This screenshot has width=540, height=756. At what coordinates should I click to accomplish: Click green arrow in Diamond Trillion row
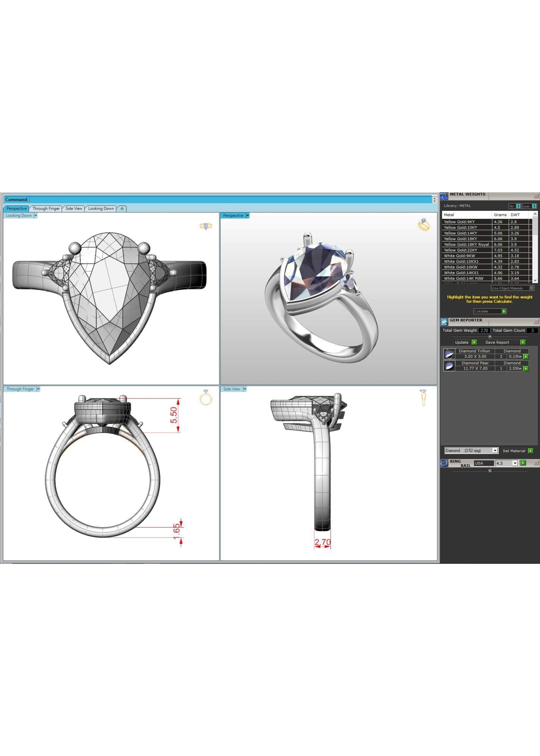coord(526,356)
